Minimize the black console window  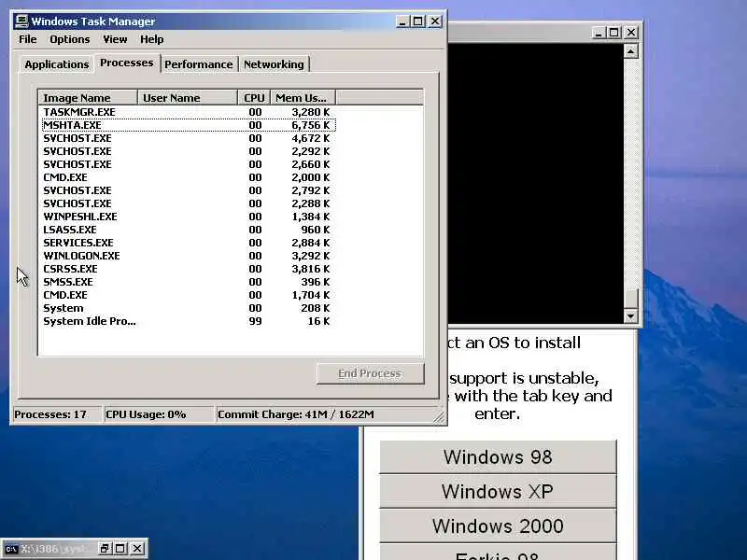[x=599, y=33]
